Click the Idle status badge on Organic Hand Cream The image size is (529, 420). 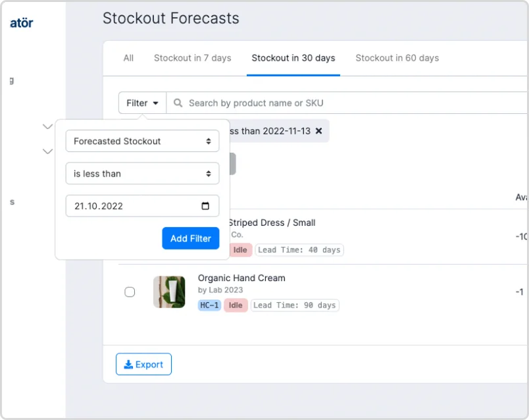tap(236, 305)
